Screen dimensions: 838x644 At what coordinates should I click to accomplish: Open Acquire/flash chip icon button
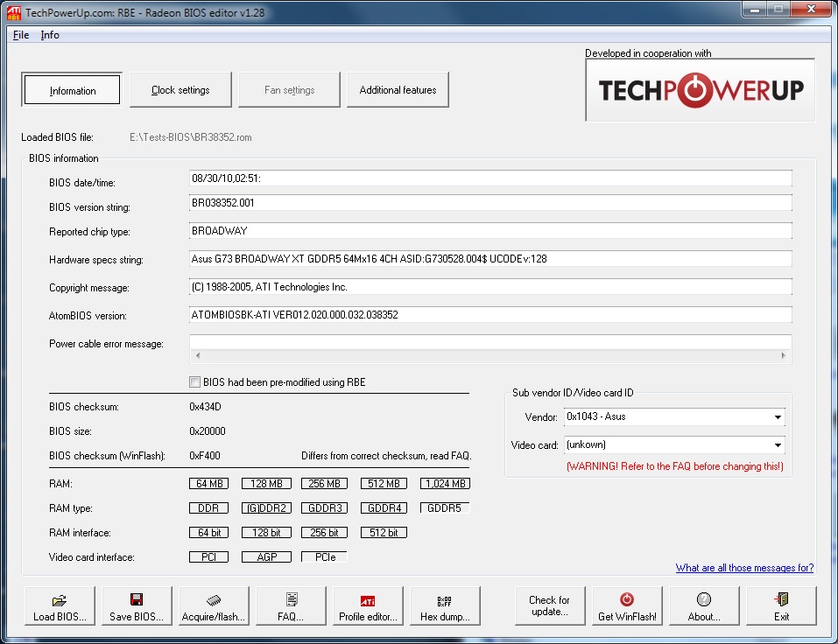coord(214,600)
